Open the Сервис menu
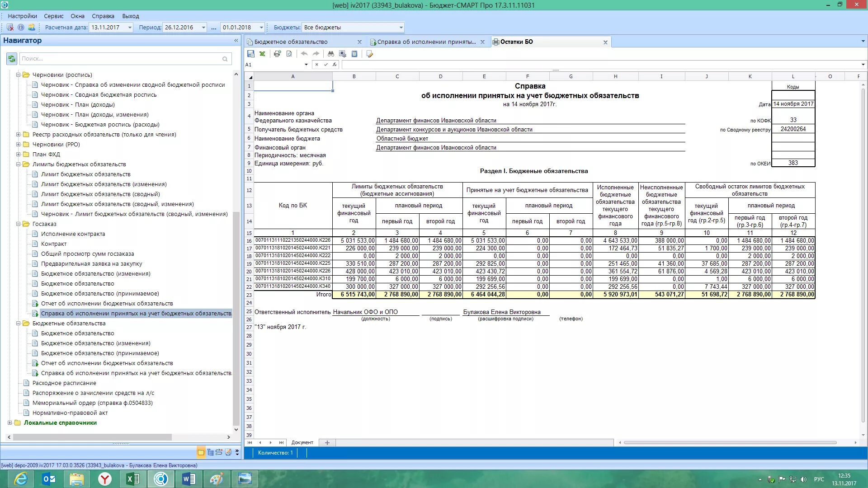The width and height of the screenshot is (868, 488). 53,16
